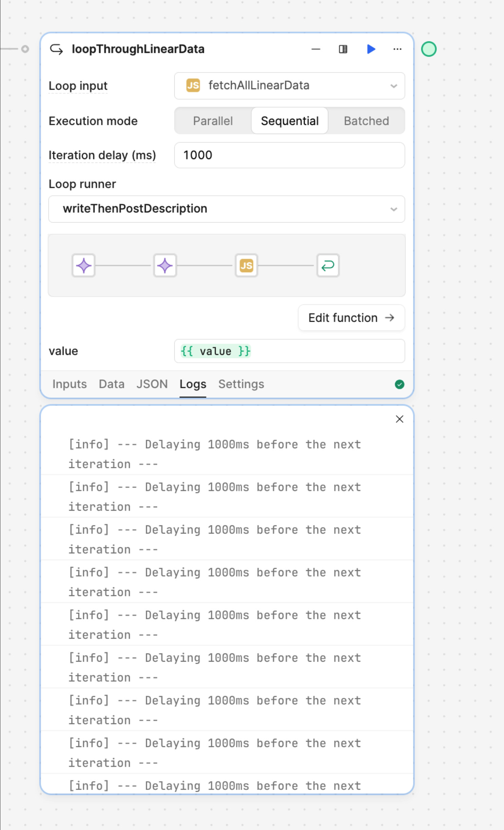Collapse the block using the minus icon
504x830 pixels.
click(316, 49)
